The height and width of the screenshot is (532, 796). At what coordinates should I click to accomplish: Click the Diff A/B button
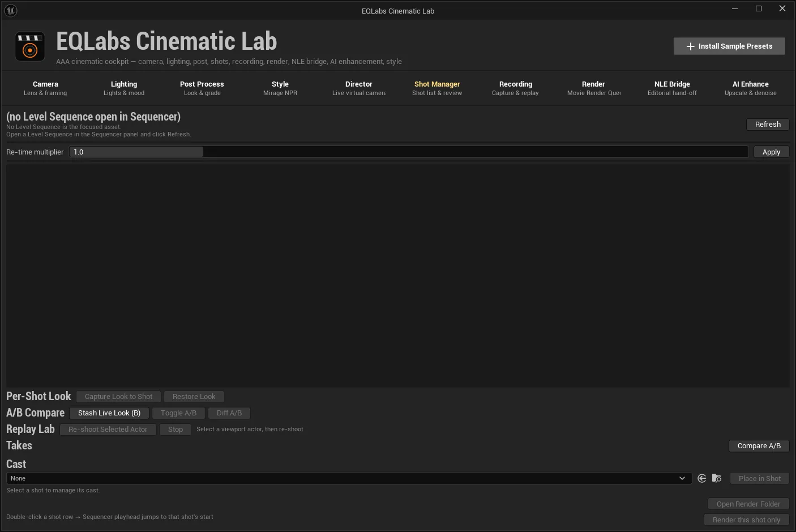229,413
